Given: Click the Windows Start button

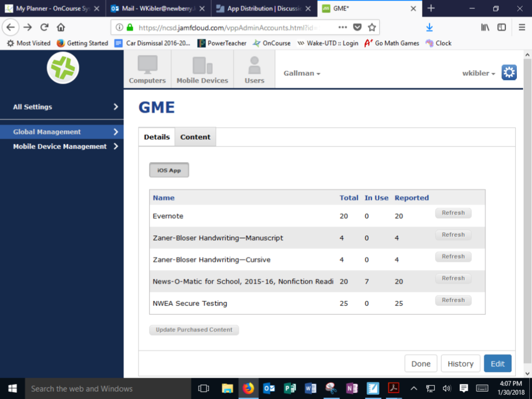Looking at the screenshot, I should coord(12,388).
